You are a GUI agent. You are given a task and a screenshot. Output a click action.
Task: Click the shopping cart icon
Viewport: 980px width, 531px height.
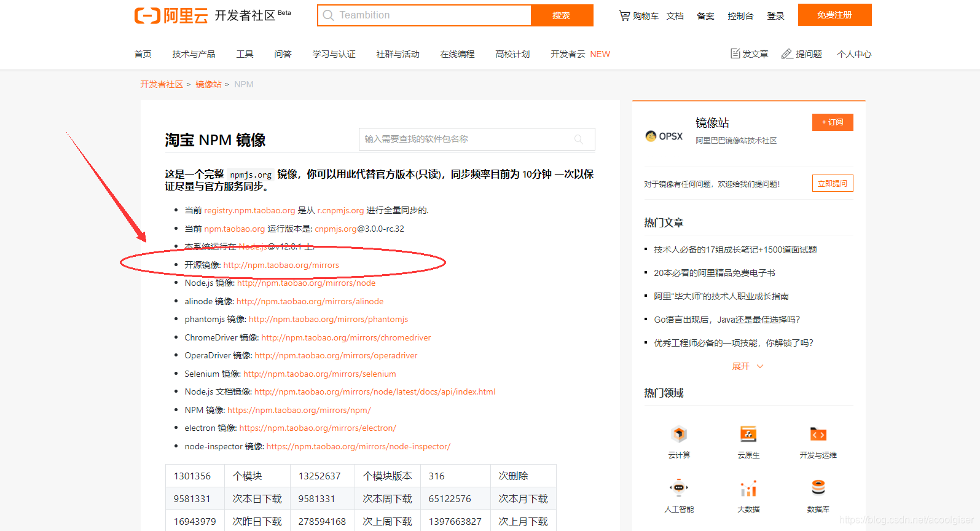pyautogui.click(x=624, y=15)
